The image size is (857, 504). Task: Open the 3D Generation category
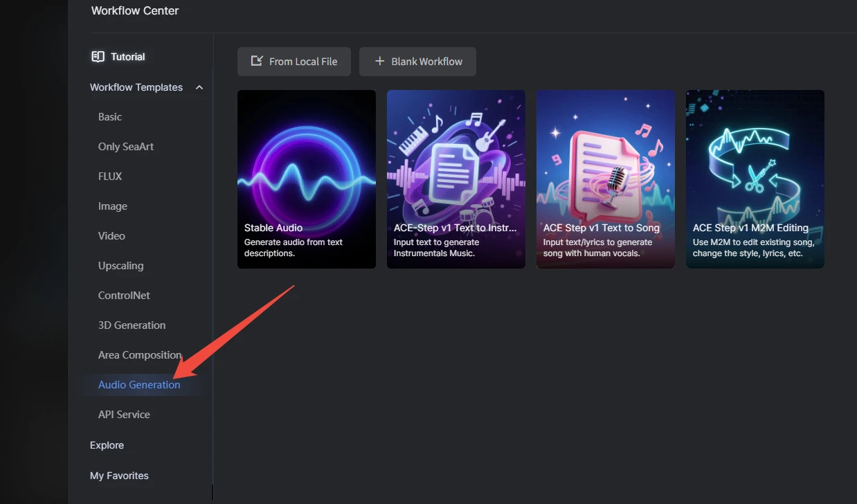coord(132,325)
